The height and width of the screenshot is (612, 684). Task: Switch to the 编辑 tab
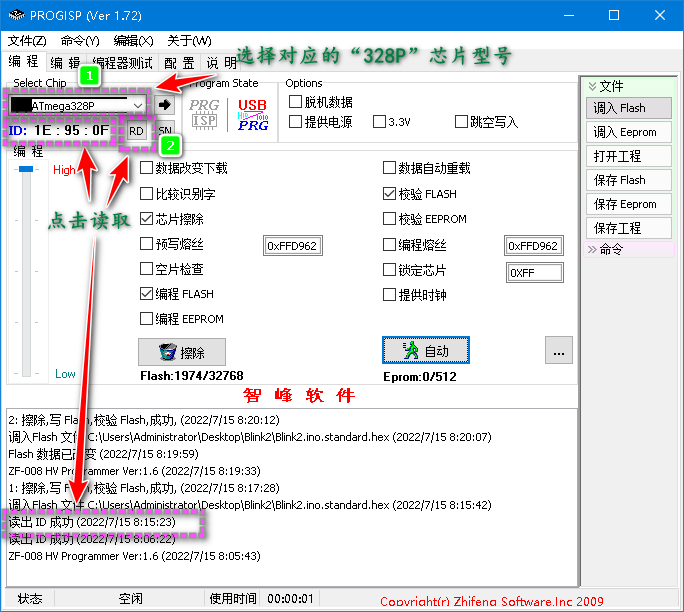pyautogui.click(x=65, y=63)
